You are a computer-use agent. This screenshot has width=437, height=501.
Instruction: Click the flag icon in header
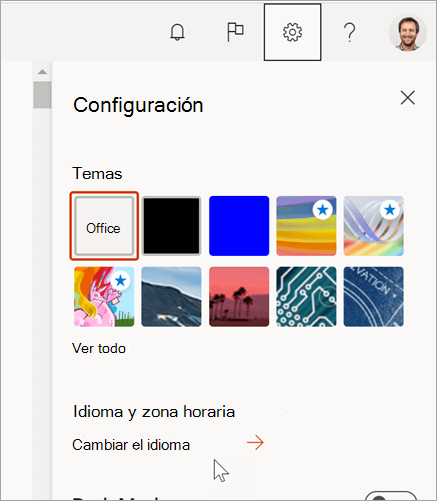[x=235, y=32]
